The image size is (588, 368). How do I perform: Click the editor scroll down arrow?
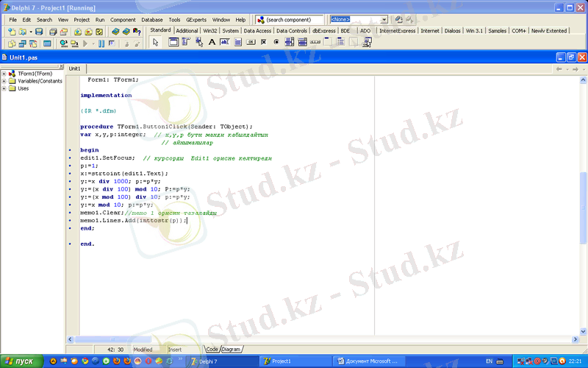[583, 331]
